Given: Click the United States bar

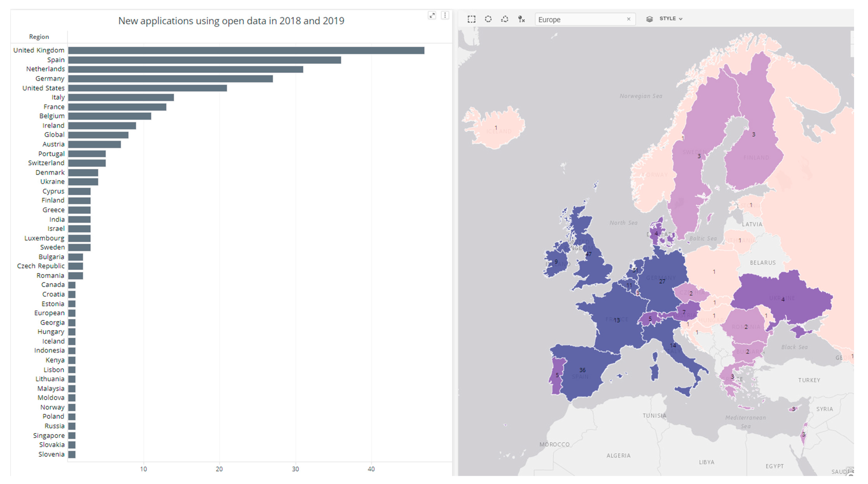Looking at the screenshot, I should pos(147,88).
